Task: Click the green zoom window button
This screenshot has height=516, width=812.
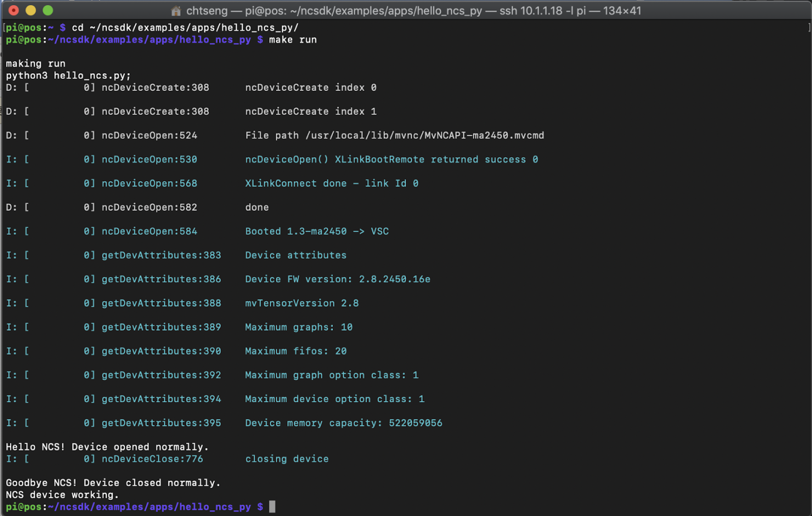Action: (x=48, y=10)
